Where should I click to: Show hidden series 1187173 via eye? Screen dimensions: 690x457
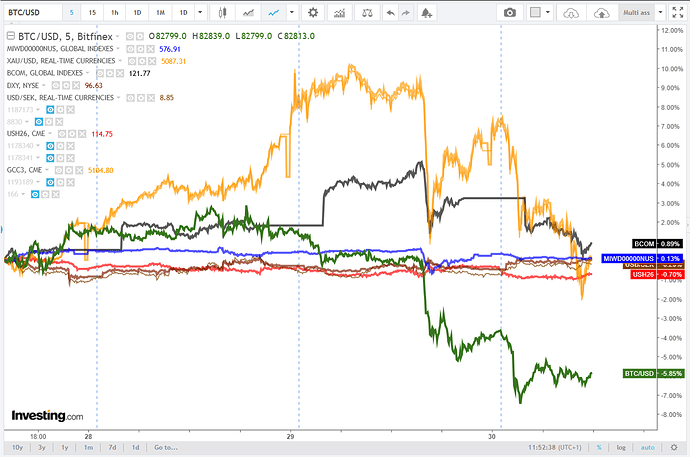tap(50, 110)
